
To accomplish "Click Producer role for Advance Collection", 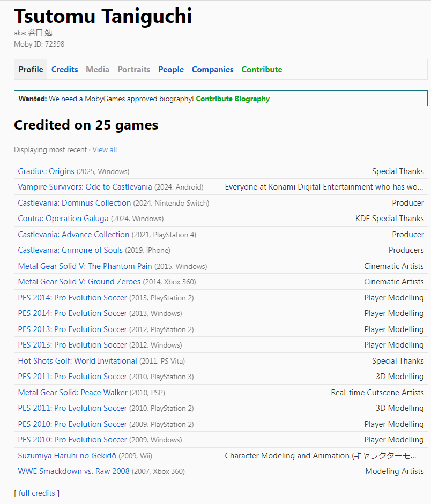I will [408, 235].
